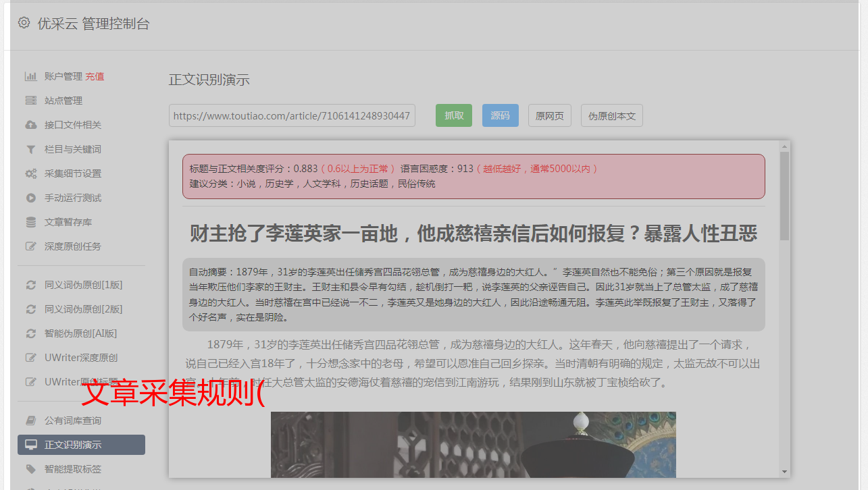Open 接口文件相关 menu item
868x490 pixels.
(73, 125)
